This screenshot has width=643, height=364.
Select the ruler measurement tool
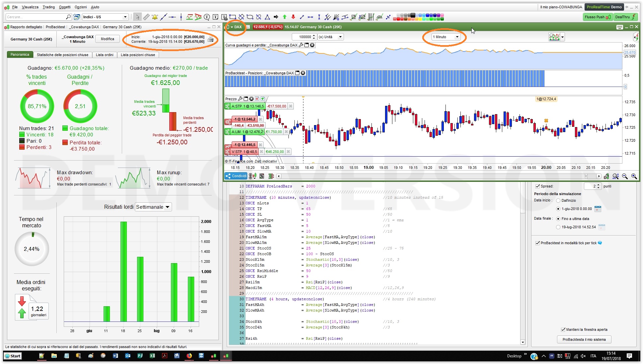pos(146,17)
